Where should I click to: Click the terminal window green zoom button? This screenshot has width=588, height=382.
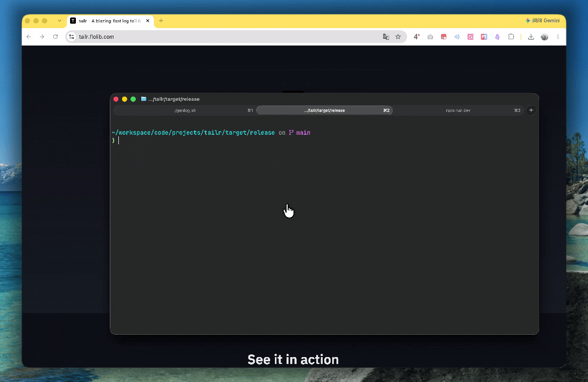click(x=133, y=99)
